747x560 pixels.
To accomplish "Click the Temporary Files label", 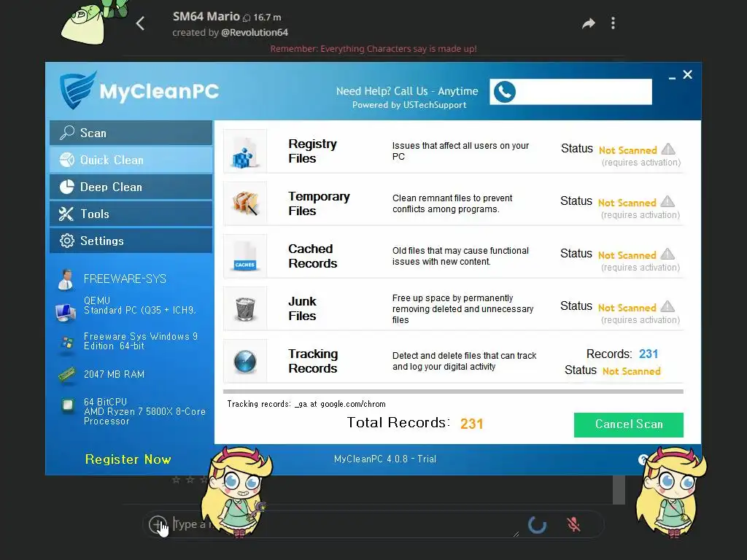I will (x=319, y=203).
